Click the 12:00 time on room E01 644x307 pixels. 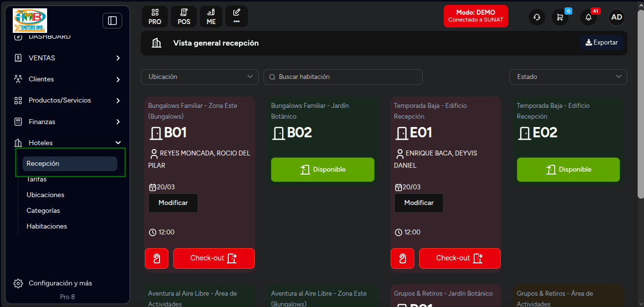pos(407,232)
